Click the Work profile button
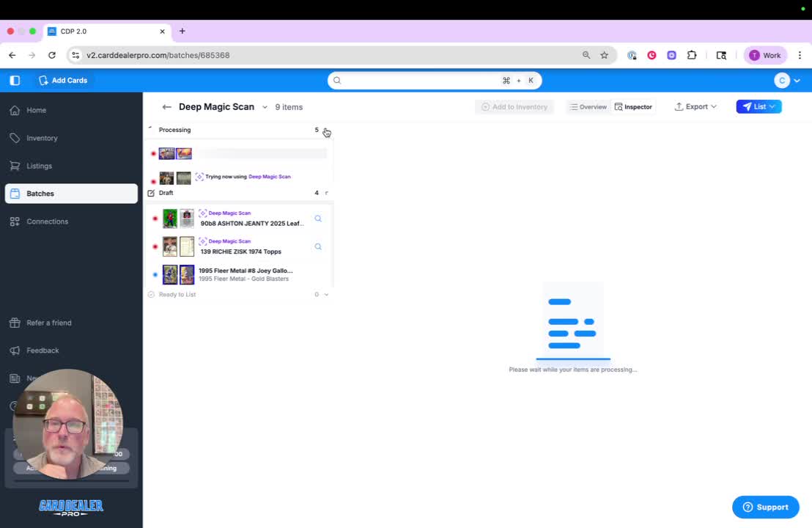 pos(765,56)
